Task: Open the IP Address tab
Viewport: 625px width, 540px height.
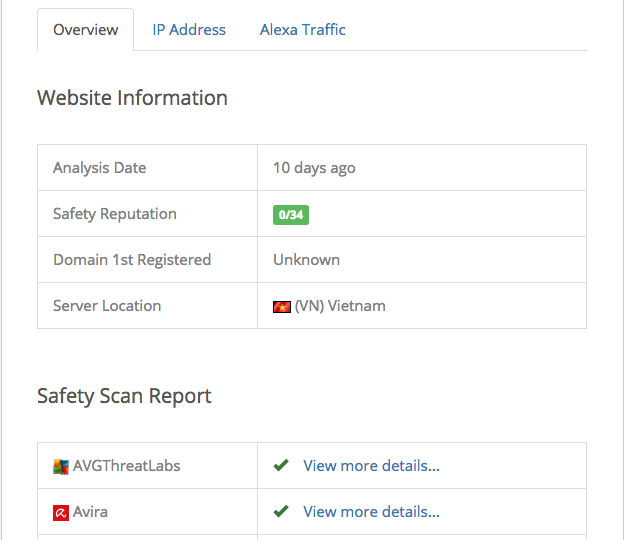Action: [x=189, y=30]
